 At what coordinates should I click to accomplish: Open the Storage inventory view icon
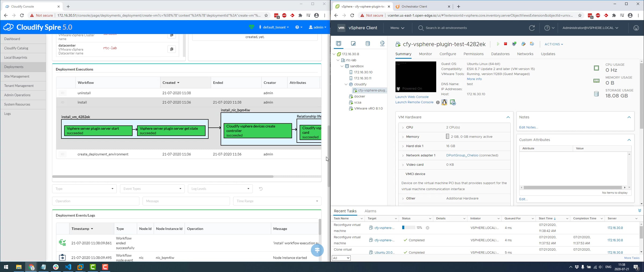[x=368, y=43]
